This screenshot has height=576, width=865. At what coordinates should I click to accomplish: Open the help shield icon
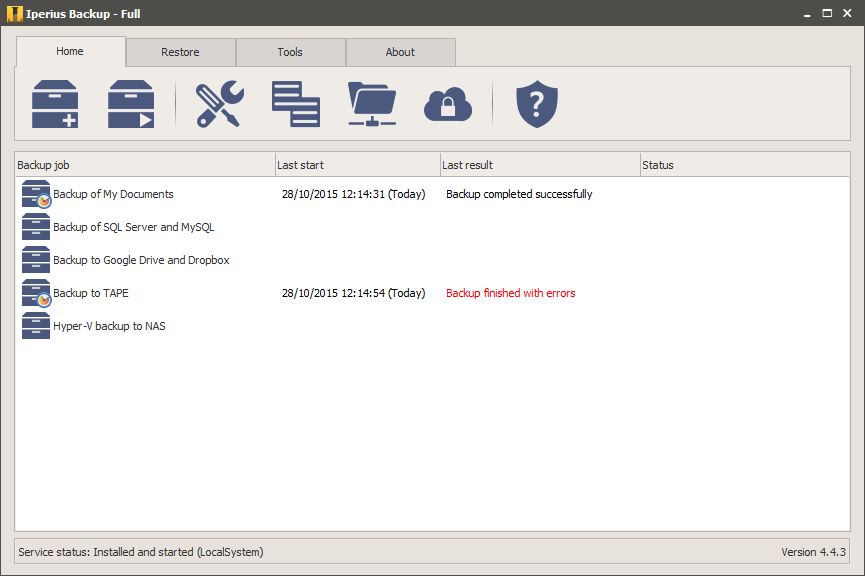click(x=537, y=104)
